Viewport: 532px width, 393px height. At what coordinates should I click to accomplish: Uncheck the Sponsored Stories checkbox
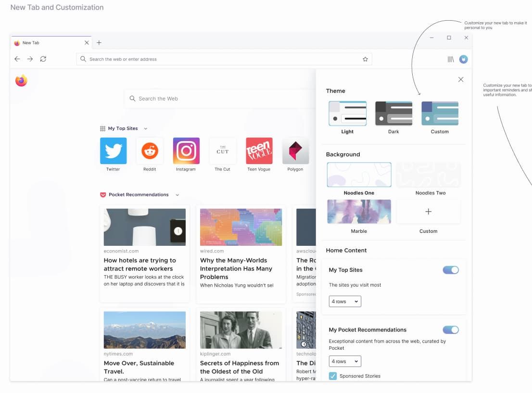coord(333,376)
